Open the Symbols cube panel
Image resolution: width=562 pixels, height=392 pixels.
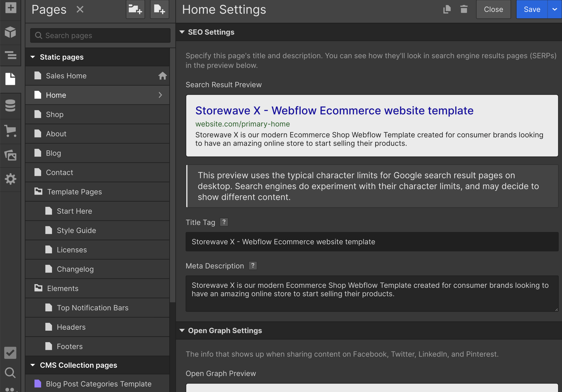[10, 32]
